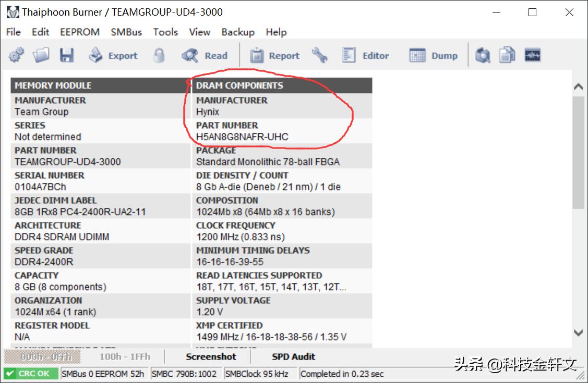The width and height of the screenshot is (588, 383).
Task: Open the View menu
Action: point(199,32)
